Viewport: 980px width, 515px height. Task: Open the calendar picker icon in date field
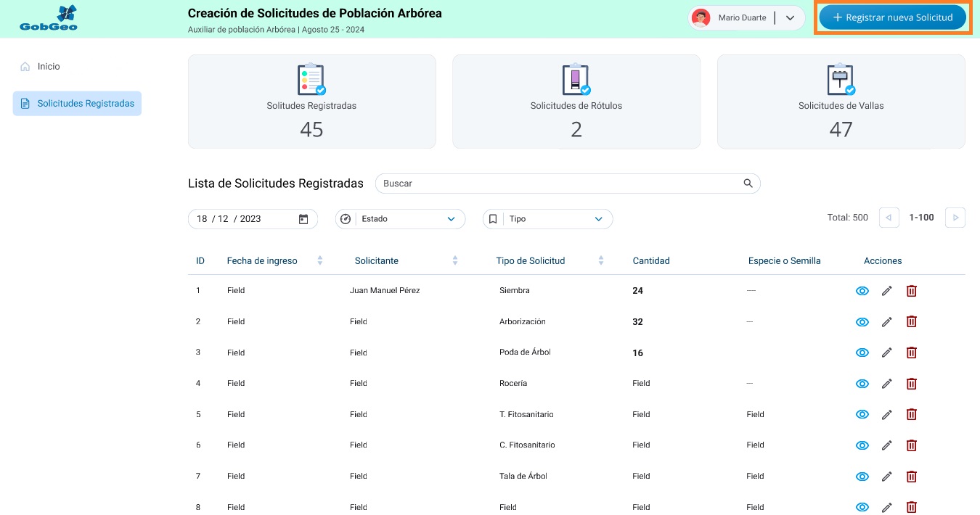point(303,219)
